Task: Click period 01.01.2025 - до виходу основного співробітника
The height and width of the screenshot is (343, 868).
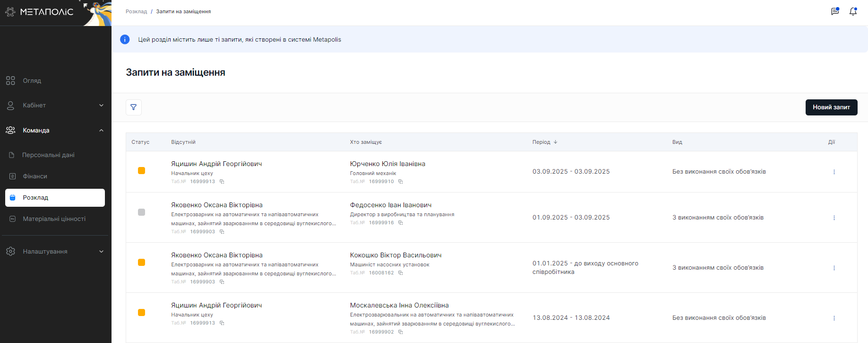Action: pyautogui.click(x=585, y=268)
